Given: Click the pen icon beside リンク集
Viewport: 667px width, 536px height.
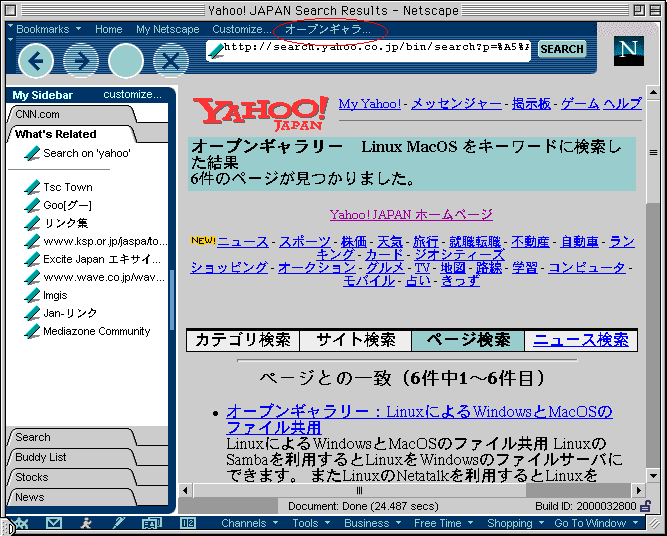Looking at the screenshot, I should point(32,223).
